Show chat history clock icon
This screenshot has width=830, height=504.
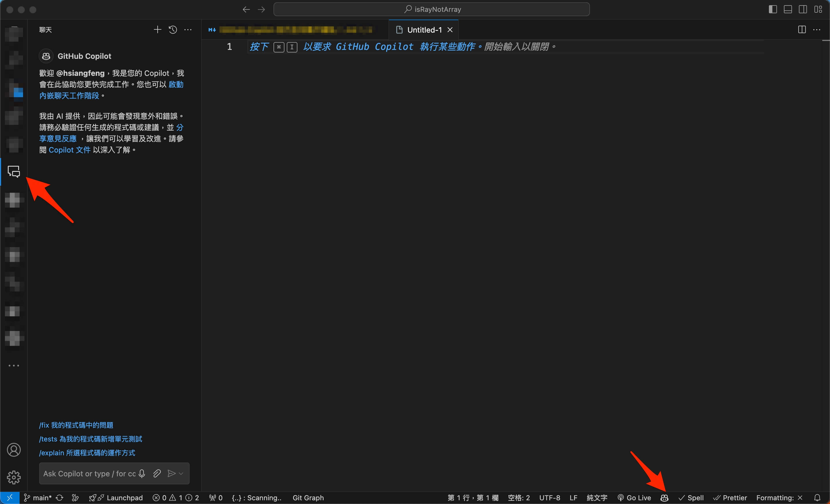click(173, 30)
